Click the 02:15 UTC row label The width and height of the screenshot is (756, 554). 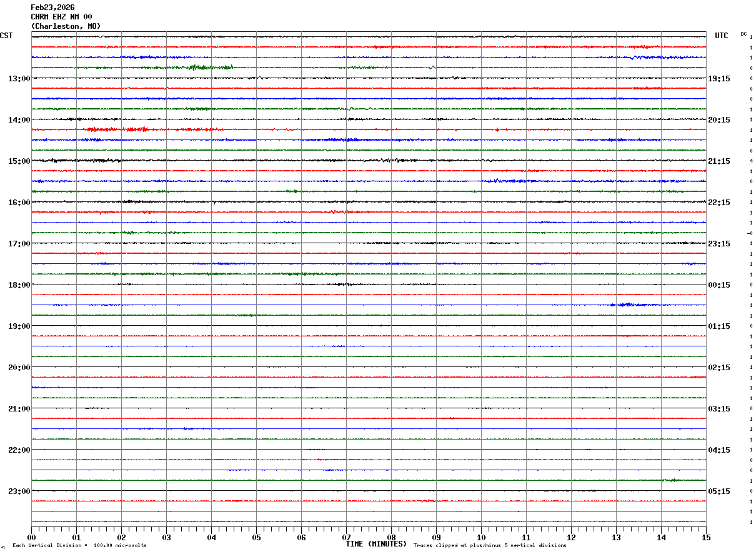point(719,368)
